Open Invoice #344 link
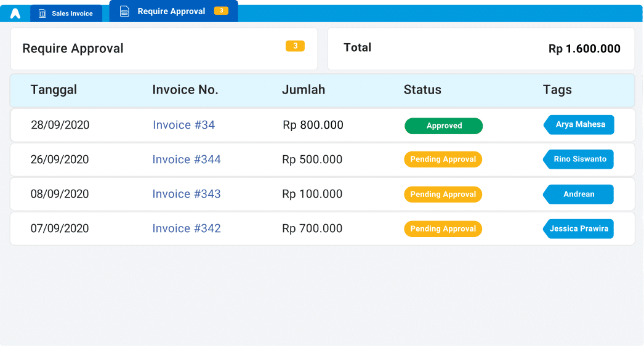Viewport: 644px width, 346px height. coord(187,159)
